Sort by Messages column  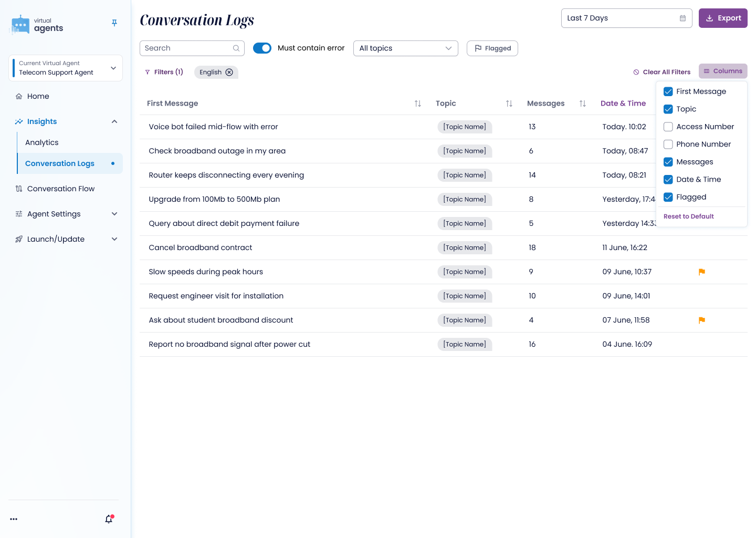pos(583,104)
